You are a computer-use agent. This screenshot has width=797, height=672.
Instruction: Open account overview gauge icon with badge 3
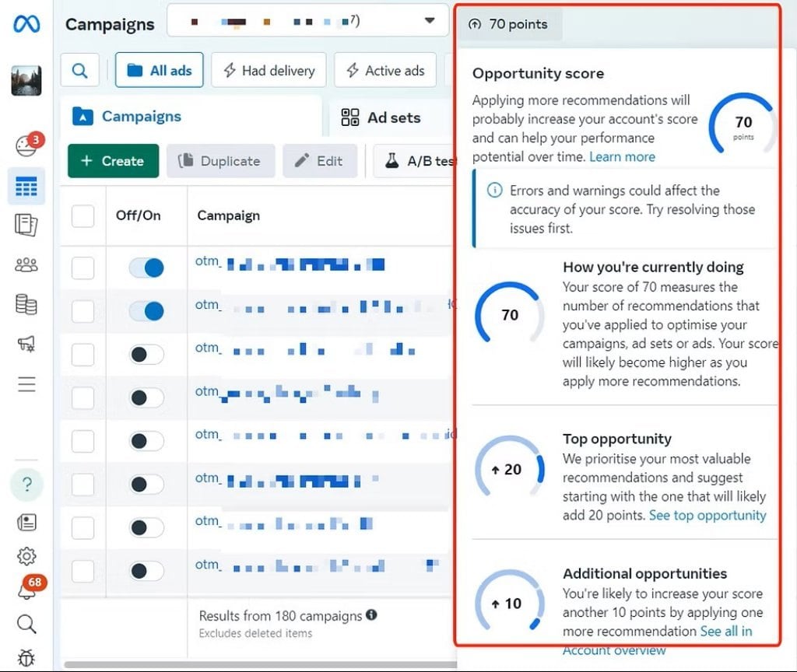29,145
